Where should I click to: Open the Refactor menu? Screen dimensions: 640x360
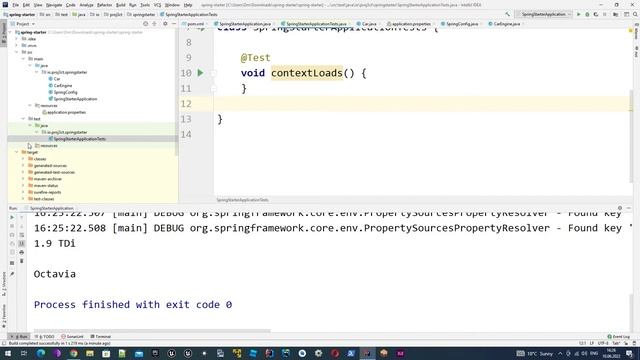pos(104,5)
